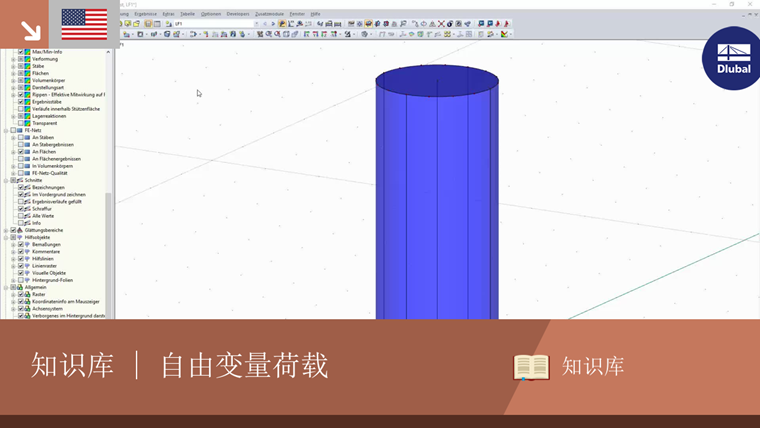This screenshot has width=760, height=428.
Task: Click the Bezeichnungen section icon
Action: [28, 187]
